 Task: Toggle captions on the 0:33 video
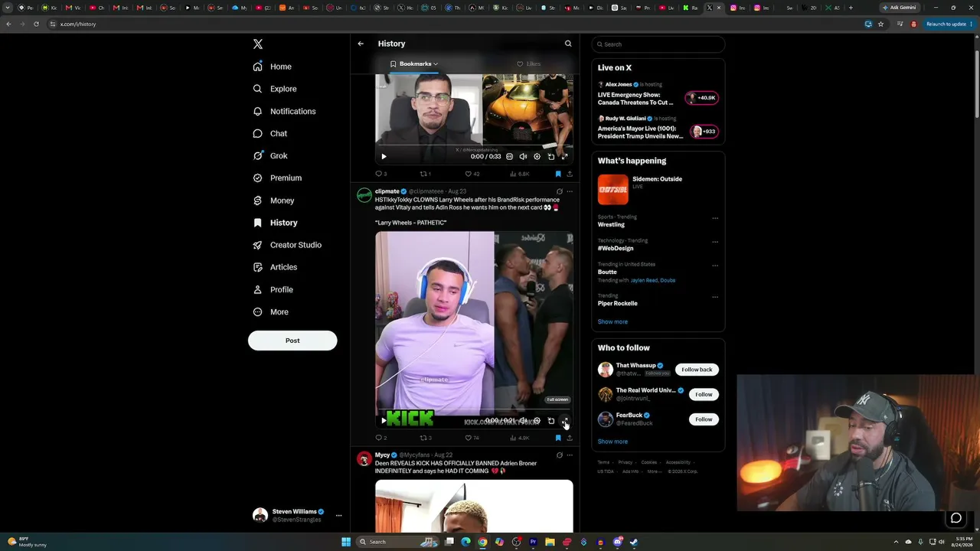[509, 157]
